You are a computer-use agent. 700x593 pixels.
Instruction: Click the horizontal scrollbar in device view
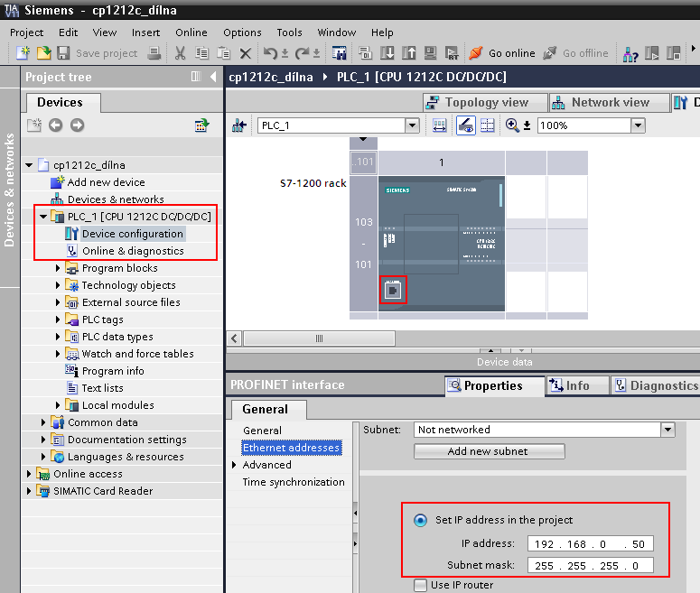click(x=319, y=338)
